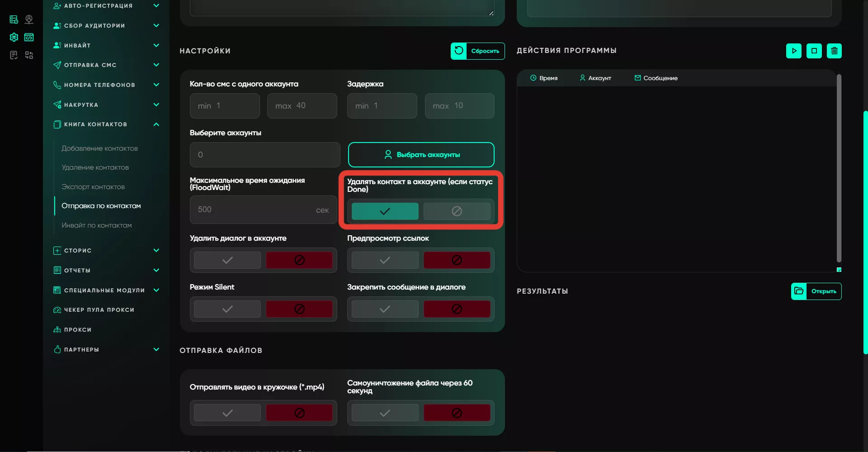Click the Сбор аудитории people icon
This screenshot has height=452, width=868.
57,26
